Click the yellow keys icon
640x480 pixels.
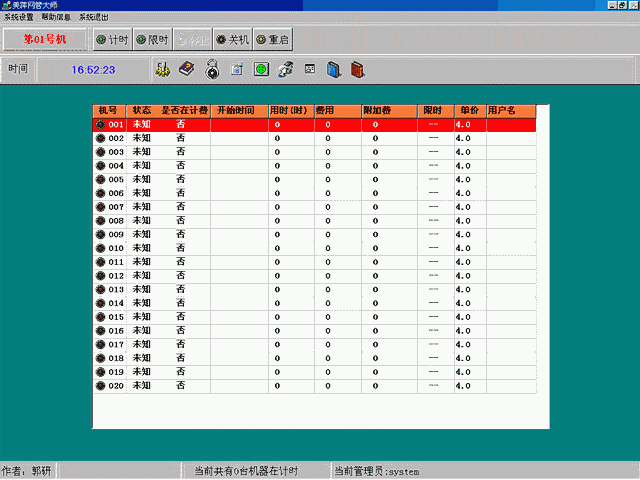point(162,70)
